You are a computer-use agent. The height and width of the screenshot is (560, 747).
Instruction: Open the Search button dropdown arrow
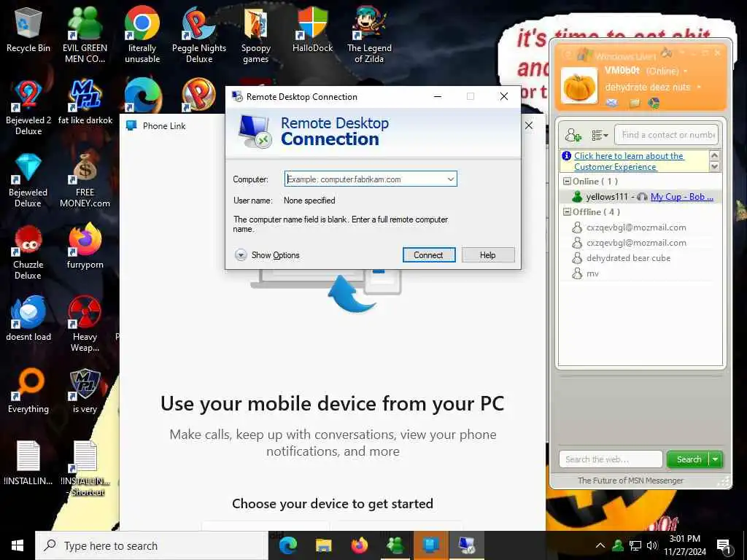(x=716, y=459)
